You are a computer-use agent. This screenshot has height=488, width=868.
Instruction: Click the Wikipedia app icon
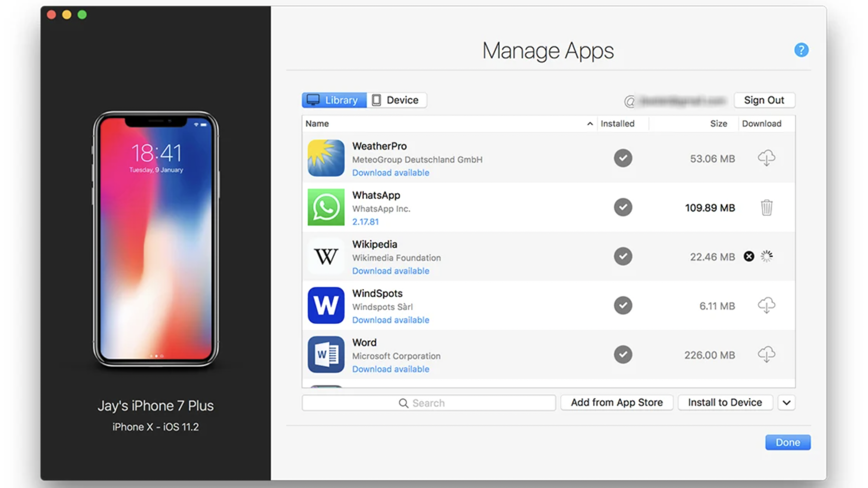click(326, 256)
